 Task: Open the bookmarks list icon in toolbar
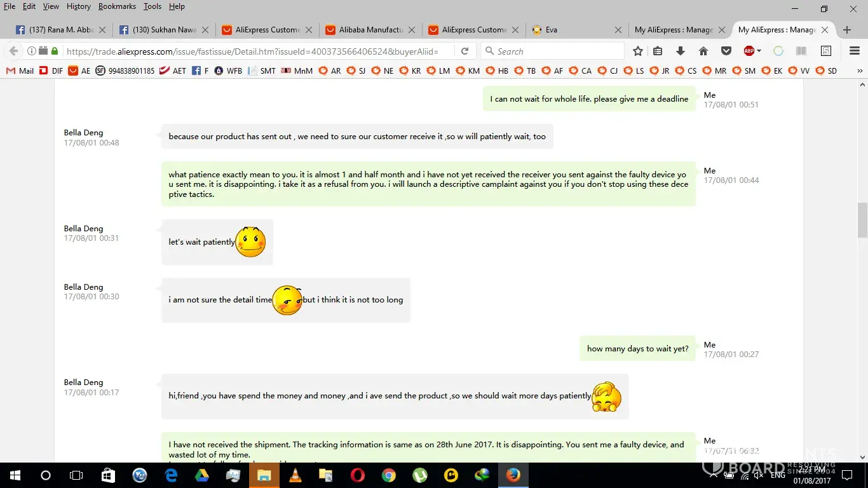pos(658,51)
